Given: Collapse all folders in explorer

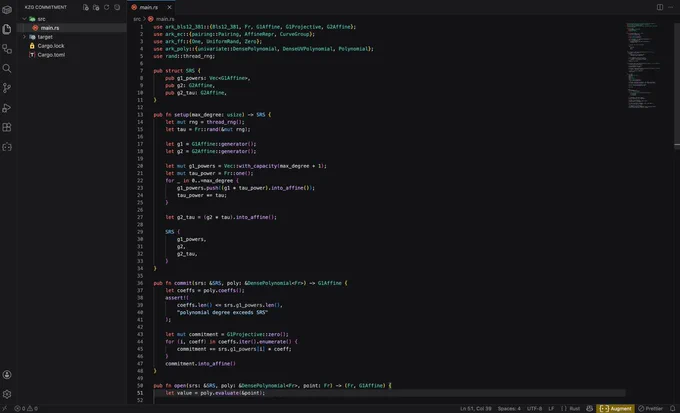Looking at the screenshot, I should (117, 7).
